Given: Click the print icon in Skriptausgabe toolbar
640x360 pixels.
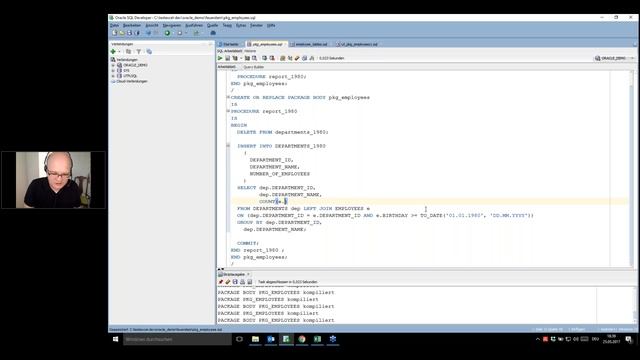Looking at the screenshot, I should (x=243, y=282).
